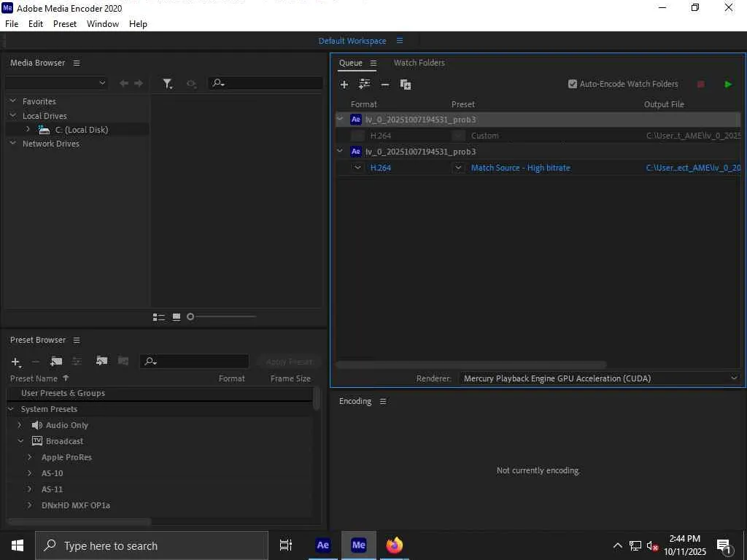This screenshot has width=747, height=560.
Task: Start the queue with green play button
Action: point(728,85)
